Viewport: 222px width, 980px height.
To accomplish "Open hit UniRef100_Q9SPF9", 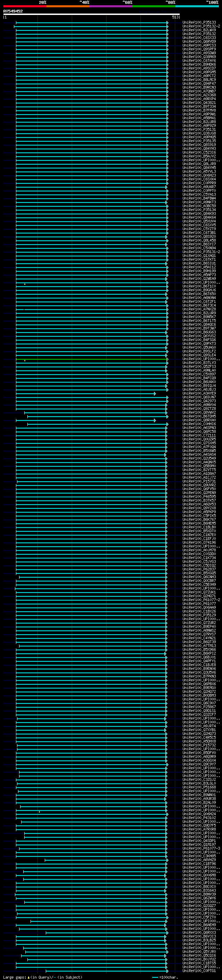I will [x=199, y=49].
